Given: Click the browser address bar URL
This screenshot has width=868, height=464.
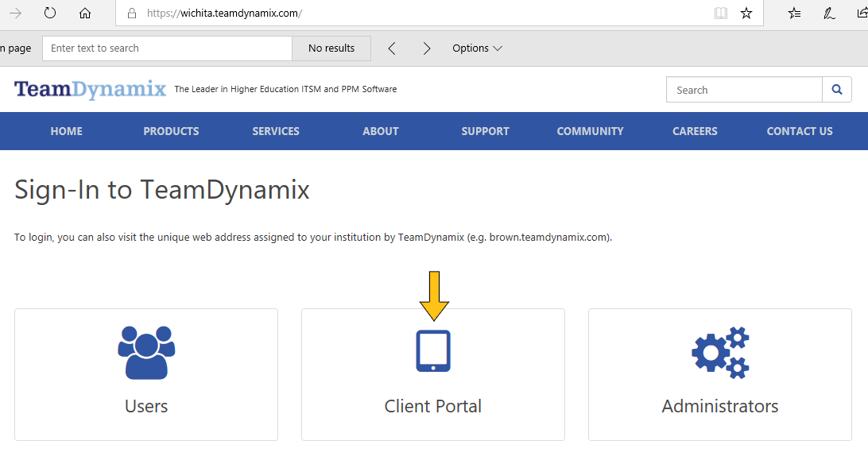Looking at the screenshot, I should tap(225, 14).
